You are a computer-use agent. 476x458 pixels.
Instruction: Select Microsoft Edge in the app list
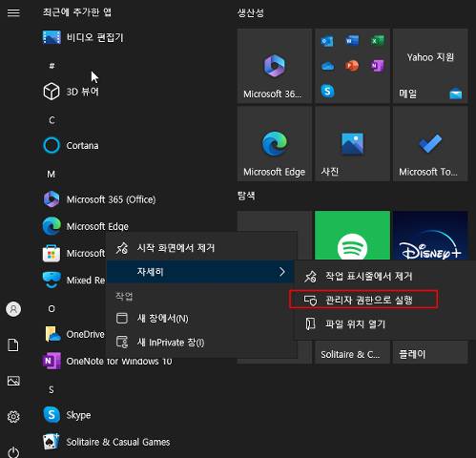86,226
